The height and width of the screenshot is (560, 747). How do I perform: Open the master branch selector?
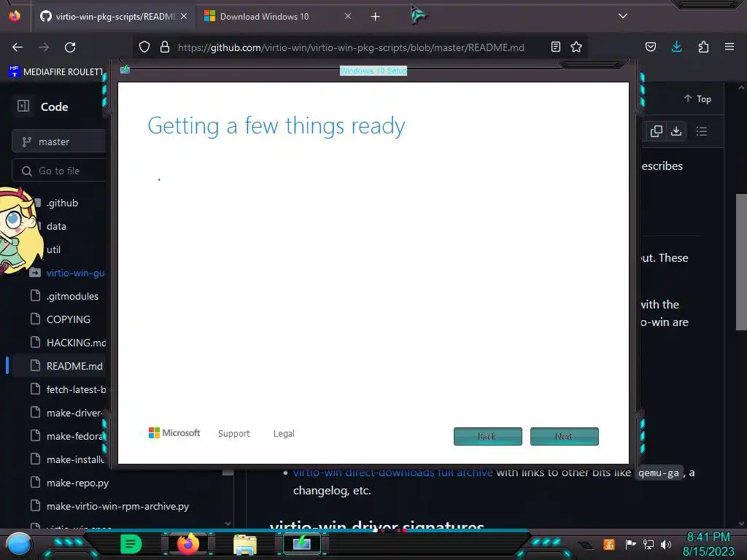(58, 141)
